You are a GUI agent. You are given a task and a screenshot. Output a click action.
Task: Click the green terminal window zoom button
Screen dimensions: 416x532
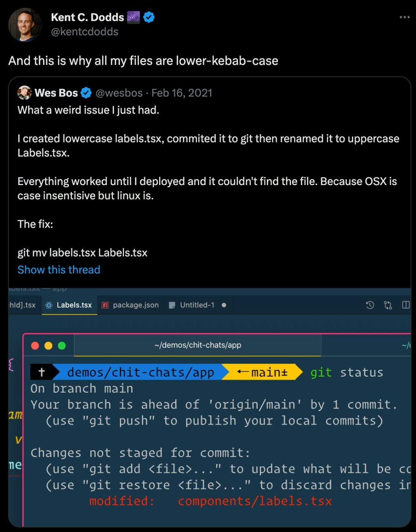[x=62, y=345]
